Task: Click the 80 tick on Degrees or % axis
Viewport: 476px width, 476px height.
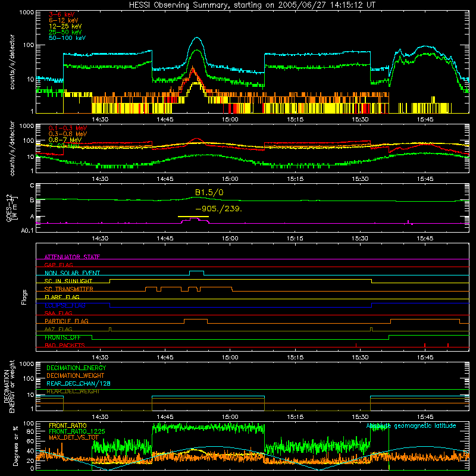Action: click(x=30, y=431)
